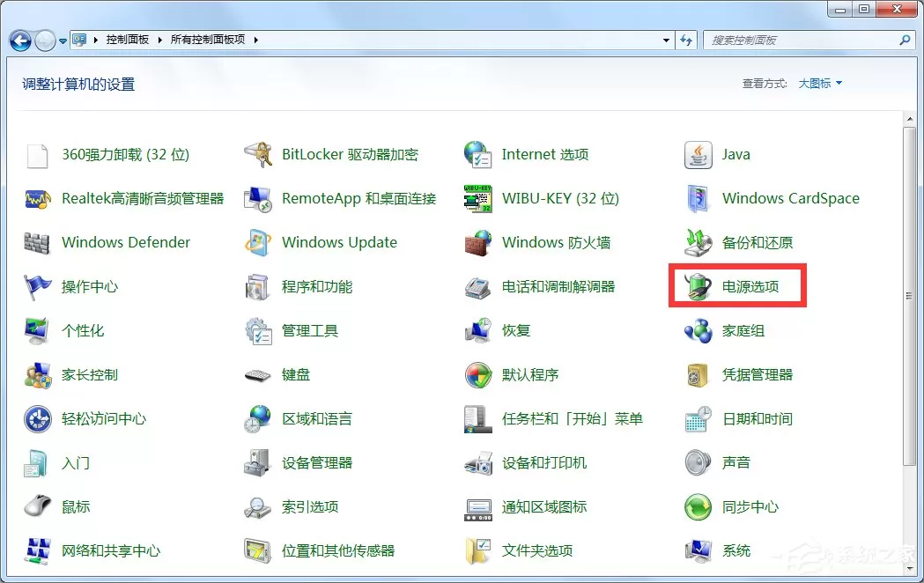This screenshot has height=583, width=924.
Task: Open the recent pages dropdown beside Forward
Action: [x=63, y=41]
